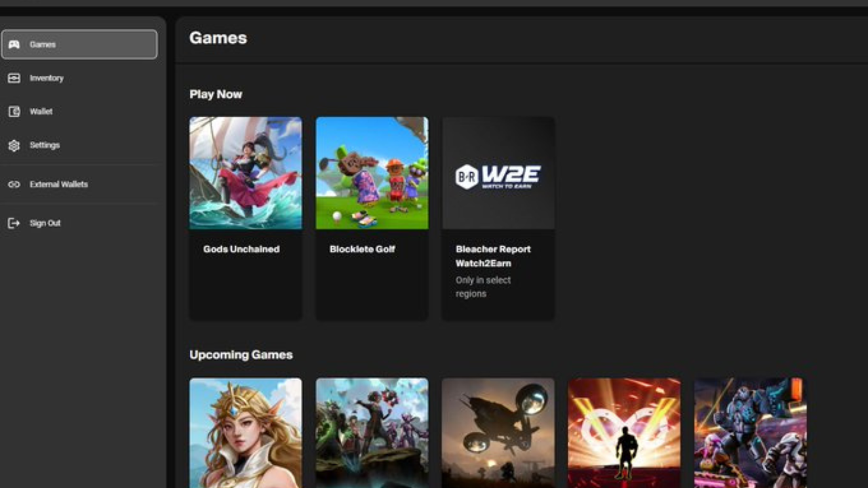Open the Games menu item
868x488 pixels.
pos(79,45)
